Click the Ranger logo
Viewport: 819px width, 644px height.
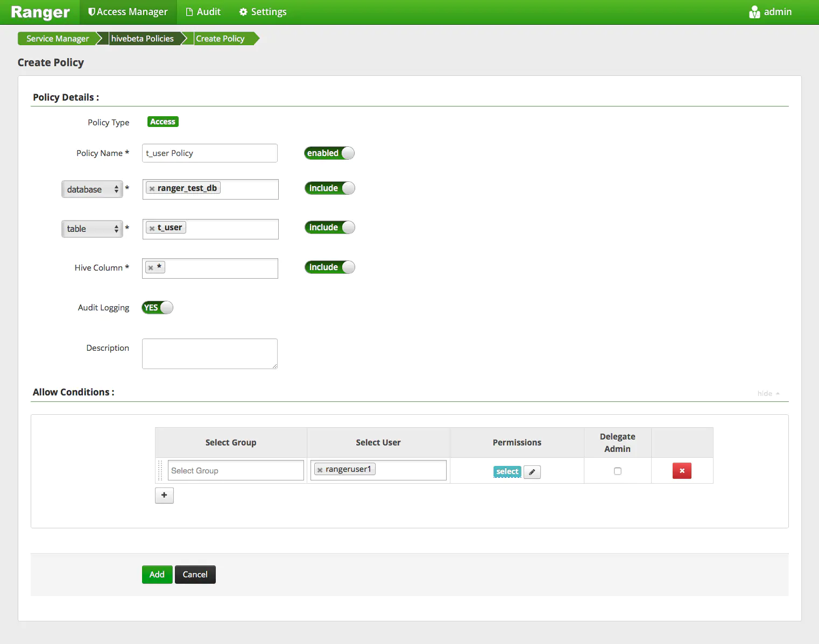point(40,12)
